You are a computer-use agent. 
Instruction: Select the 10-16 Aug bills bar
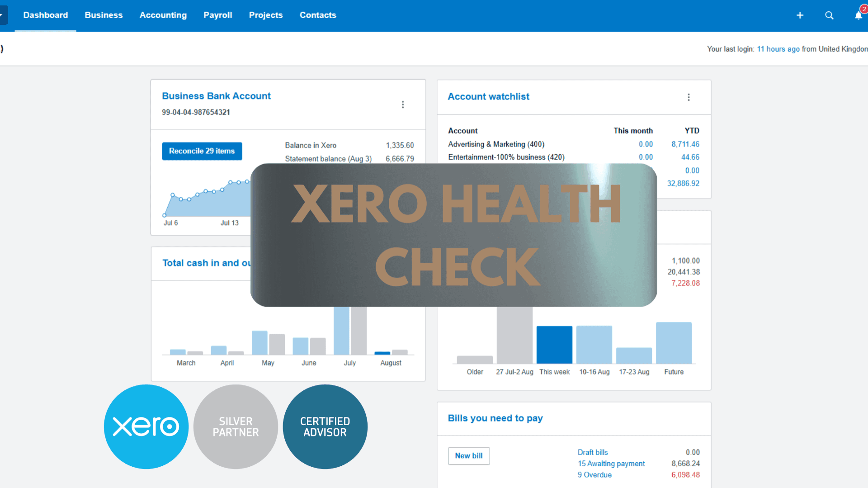click(x=594, y=345)
